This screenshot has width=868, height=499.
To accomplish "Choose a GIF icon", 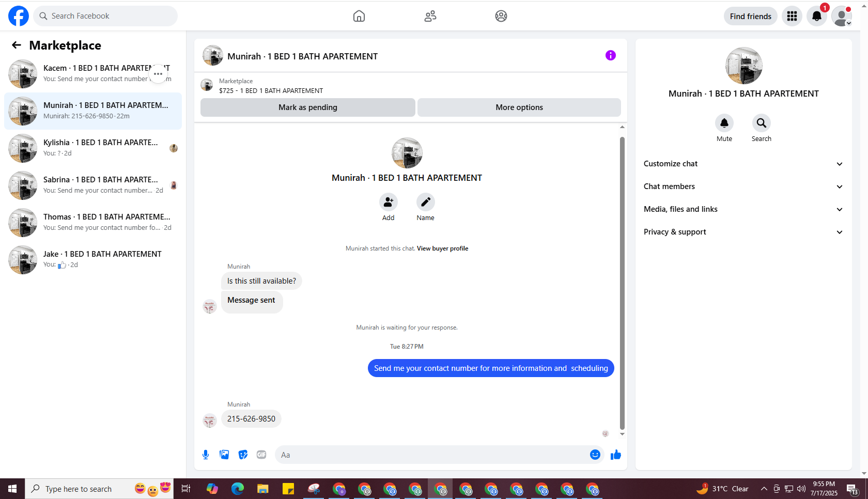I will pos(261,455).
